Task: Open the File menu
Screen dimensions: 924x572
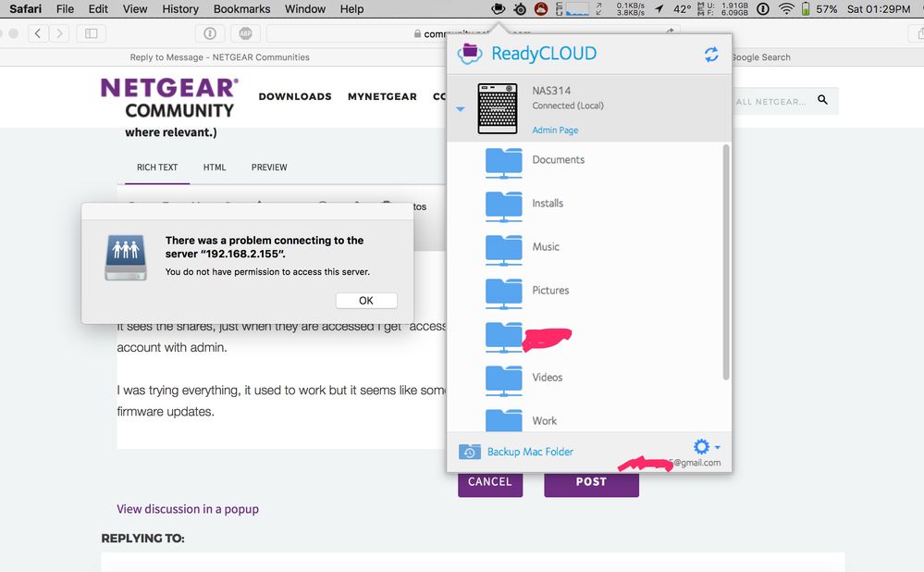Action: 65,9
